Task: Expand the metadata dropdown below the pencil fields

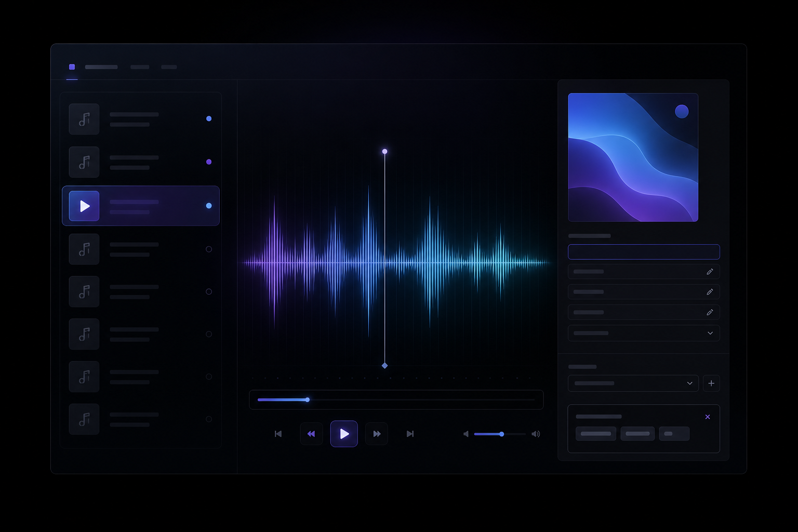Action: tap(644, 333)
